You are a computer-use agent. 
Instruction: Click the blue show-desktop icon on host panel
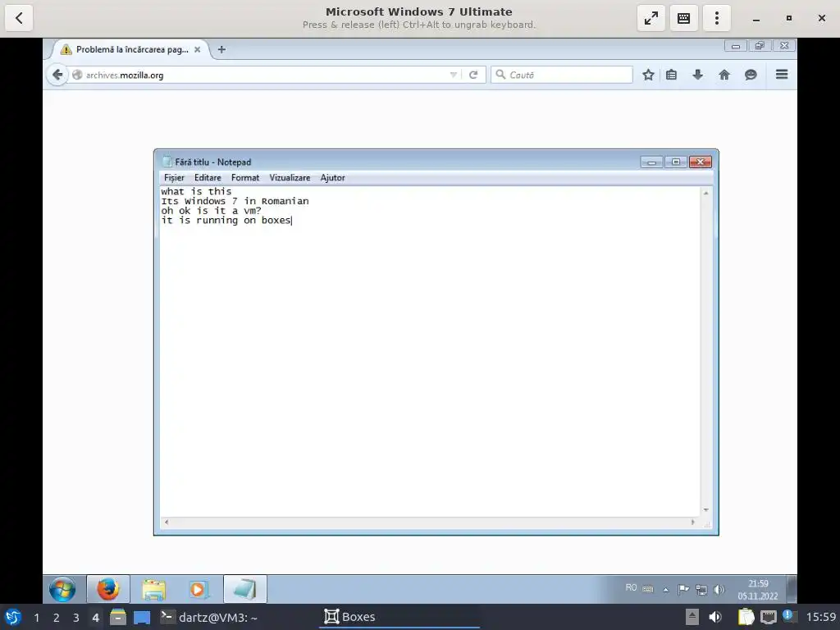coord(141,618)
